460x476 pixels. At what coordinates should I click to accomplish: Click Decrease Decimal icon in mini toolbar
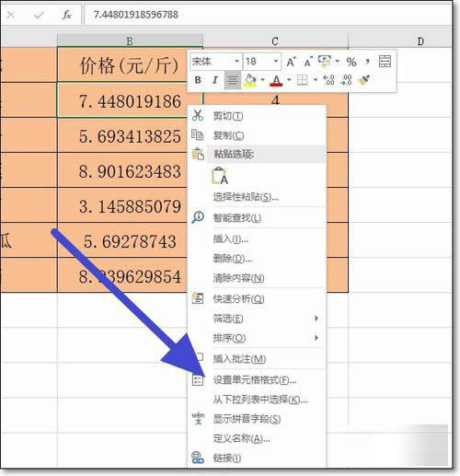[x=347, y=80]
